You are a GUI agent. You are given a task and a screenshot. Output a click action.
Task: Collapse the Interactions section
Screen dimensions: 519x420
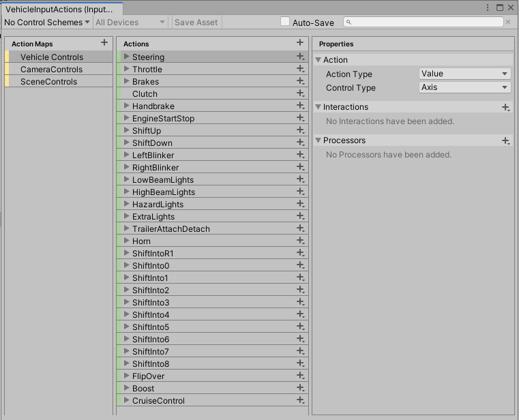(318, 107)
